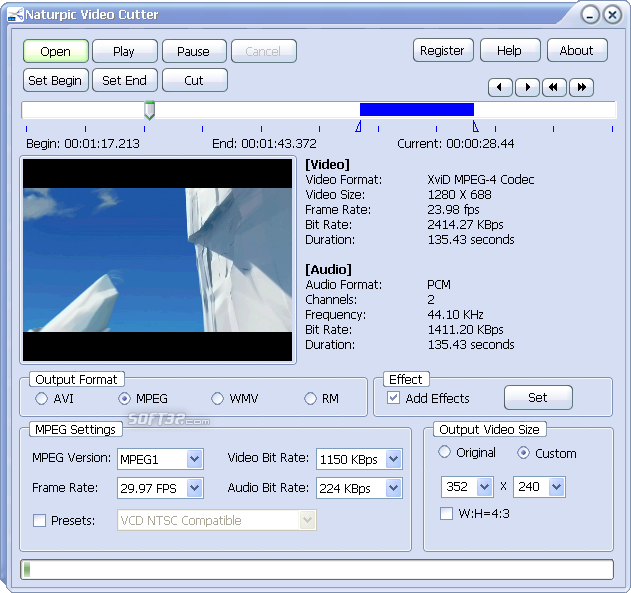631x593 pixels.
Task: Close the Naturpic Video Cutter window
Action: coord(612,15)
